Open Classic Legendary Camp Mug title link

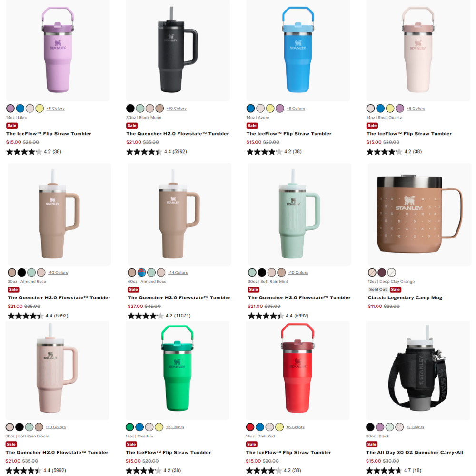[x=405, y=298]
